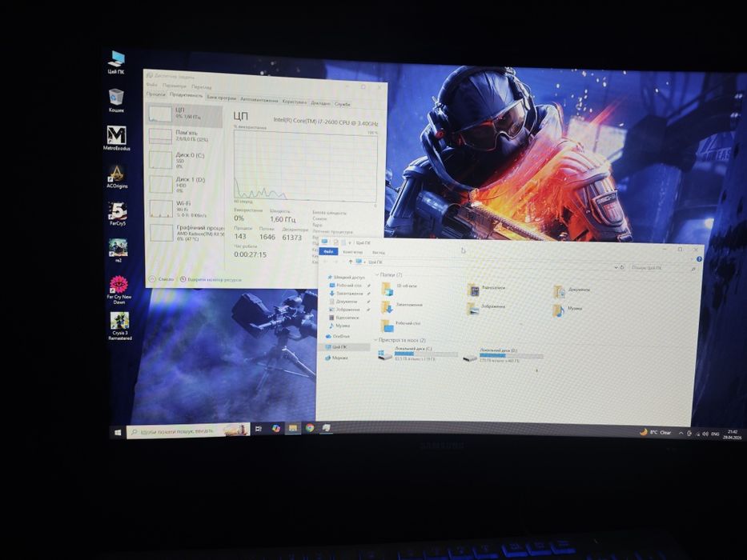This screenshot has width=747, height=560.
Task: Open the 3D objects folder in Explorer
Action: (400, 287)
